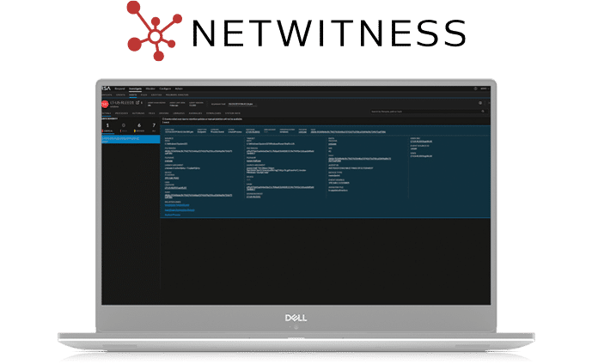This screenshot has height=364, width=592.
Task: Filter alerts by High severity
Action: pos(124,128)
